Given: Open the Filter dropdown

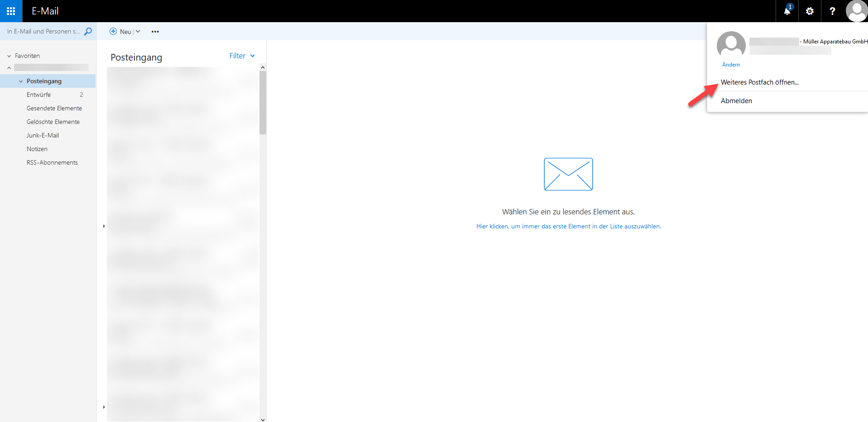Looking at the screenshot, I should coord(242,56).
